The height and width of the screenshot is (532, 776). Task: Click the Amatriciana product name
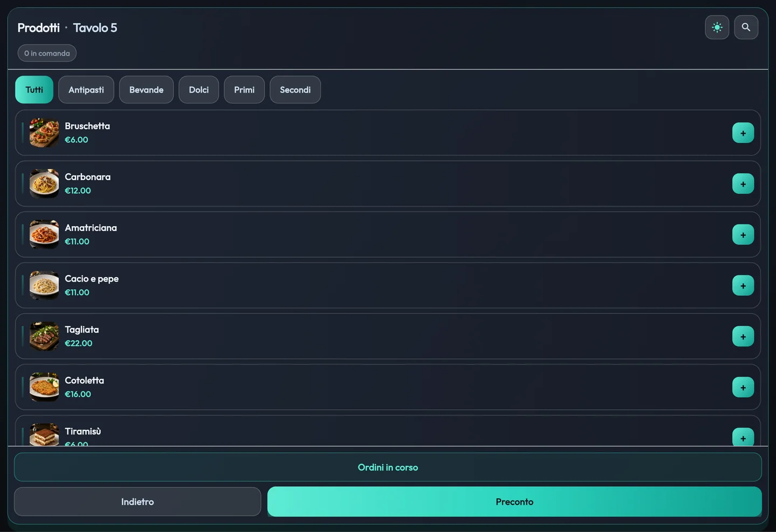pos(91,228)
